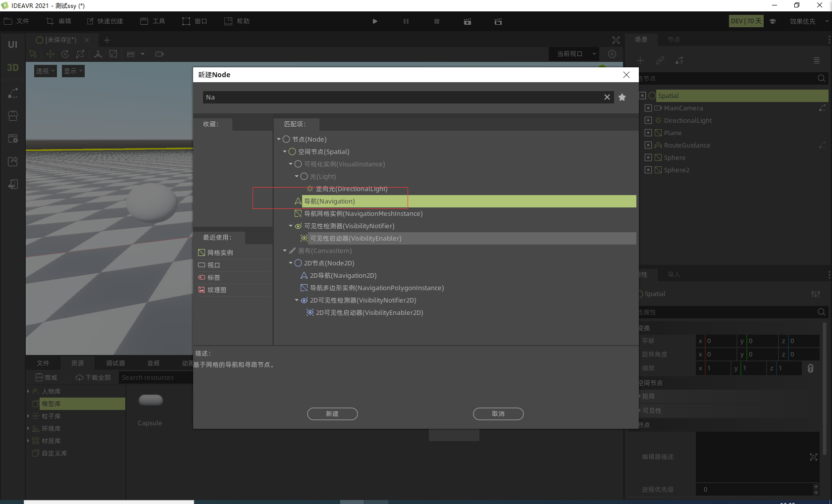Collapse the 空间节点(Spatial) tree branch
Screen dimensions: 832x504
pos(285,151)
